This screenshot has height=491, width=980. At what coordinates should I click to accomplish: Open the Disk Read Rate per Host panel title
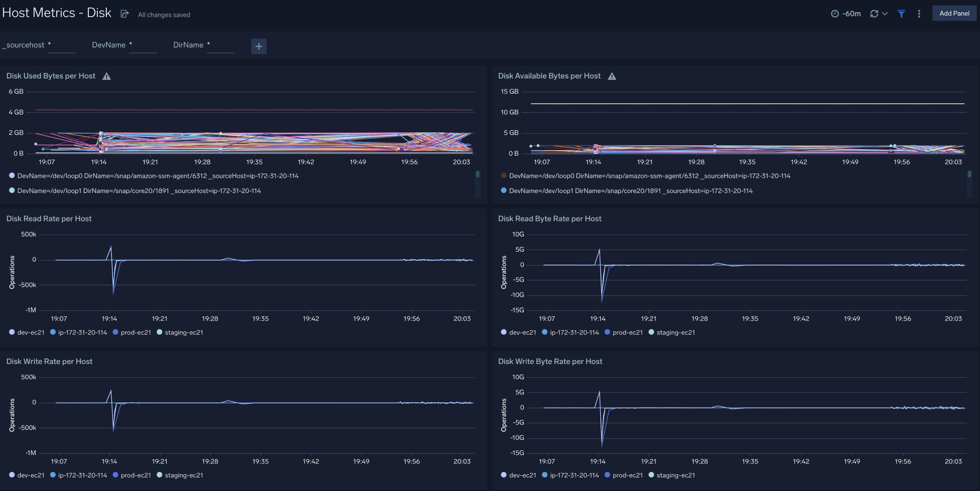(x=49, y=218)
